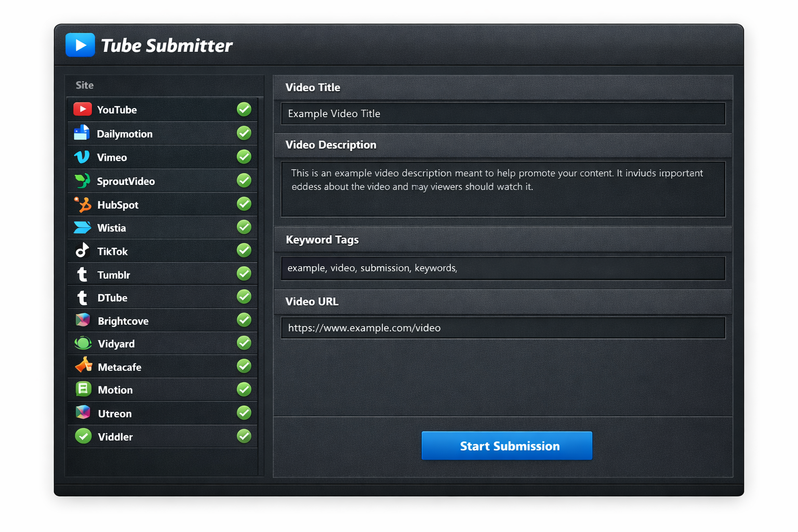Click the Dailymotion icon in the sidebar
The height and width of the screenshot is (532, 798).
click(x=82, y=133)
